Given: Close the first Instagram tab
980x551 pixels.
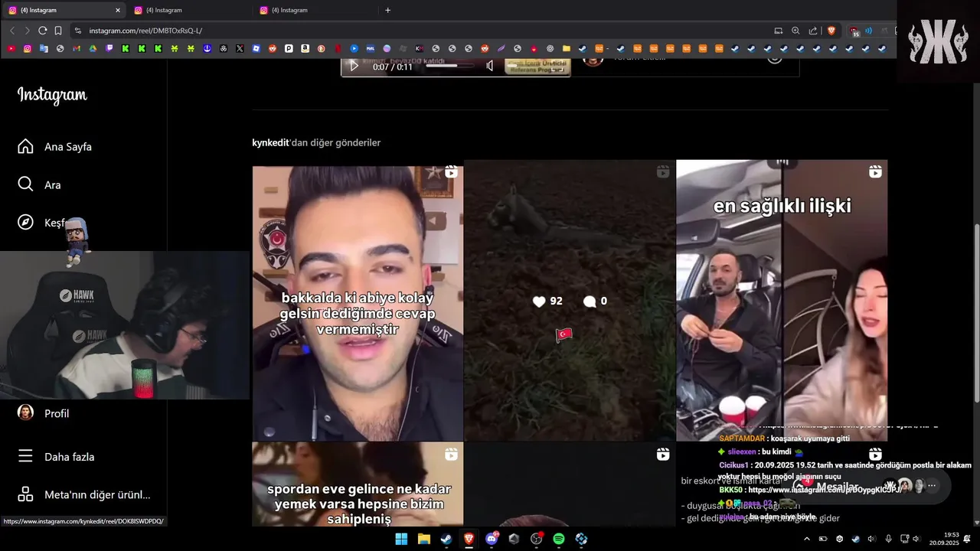Looking at the screenshot, I should (117, 10).
